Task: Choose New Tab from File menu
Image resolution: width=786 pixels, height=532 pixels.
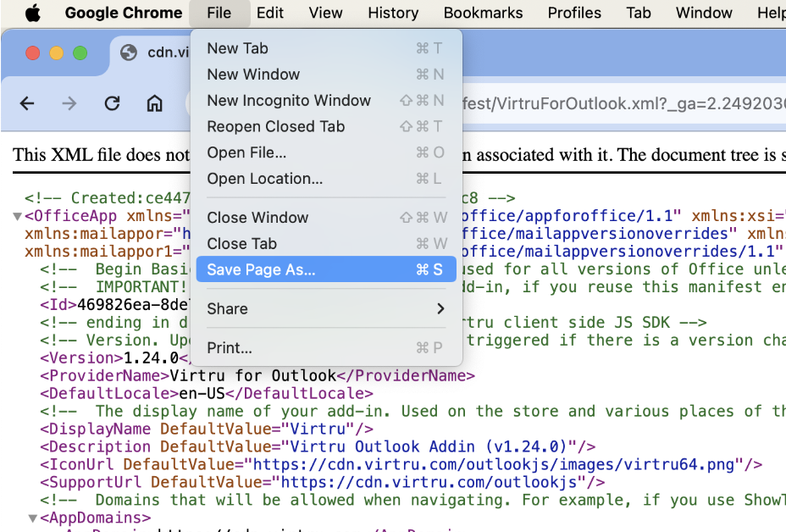Action: [326, 48]
